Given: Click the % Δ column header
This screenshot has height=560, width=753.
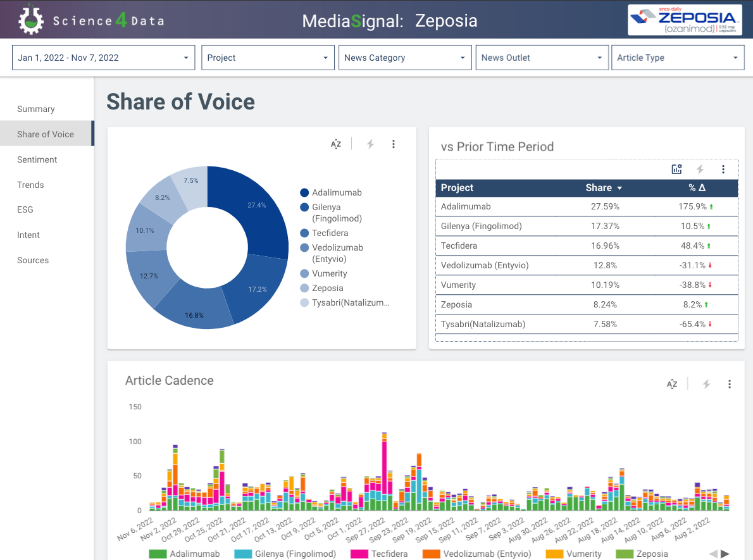Looking at the screenshot, I should click(x=697, y=188).
